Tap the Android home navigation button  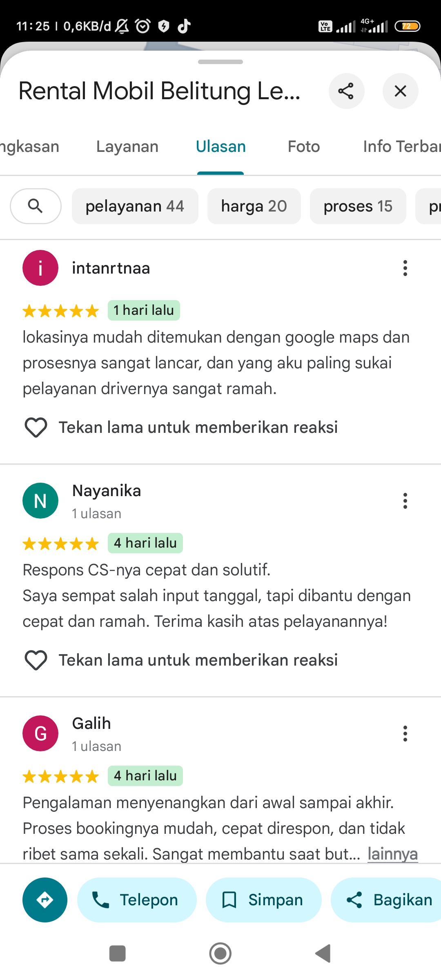tap(220, 954)
